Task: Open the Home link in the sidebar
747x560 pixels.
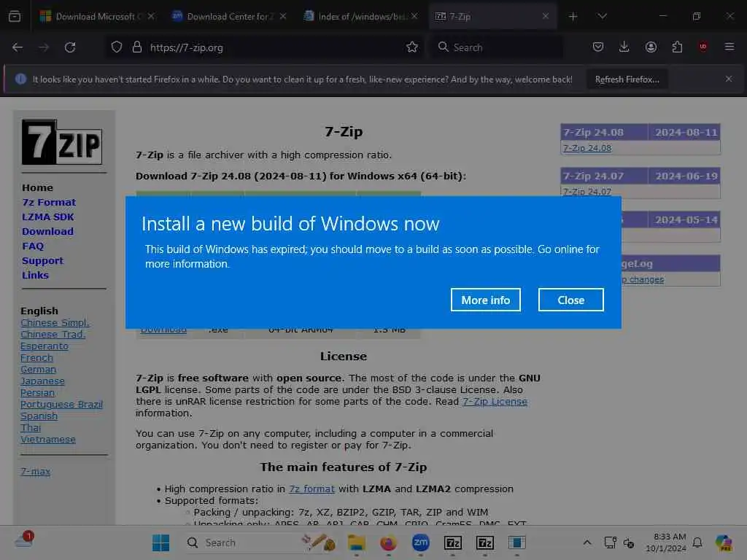Action: (x=38, y=187)
